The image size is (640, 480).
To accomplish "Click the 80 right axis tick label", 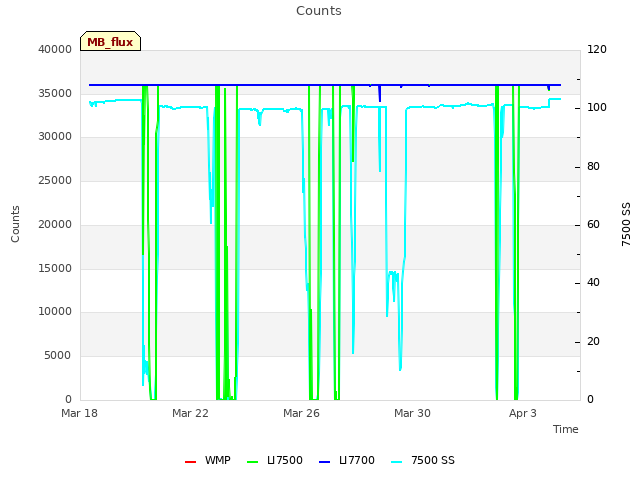I will click(593, 167).
